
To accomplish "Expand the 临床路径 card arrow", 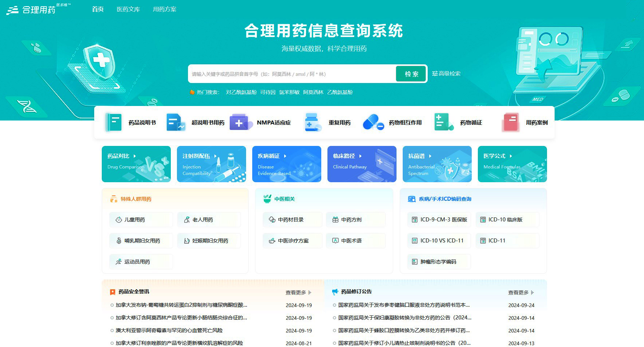I will point(360,156).
